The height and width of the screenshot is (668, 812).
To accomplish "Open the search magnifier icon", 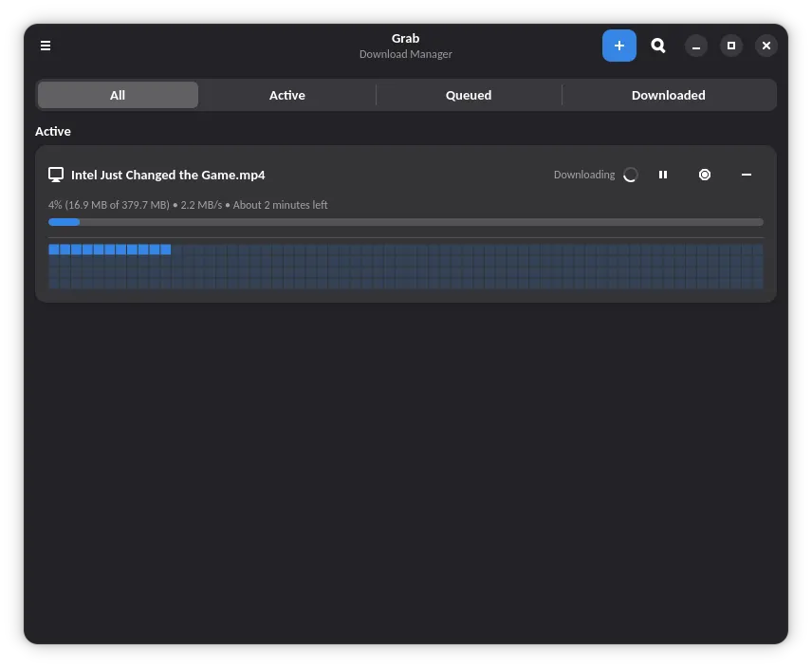I will click(x=657, y=46).
